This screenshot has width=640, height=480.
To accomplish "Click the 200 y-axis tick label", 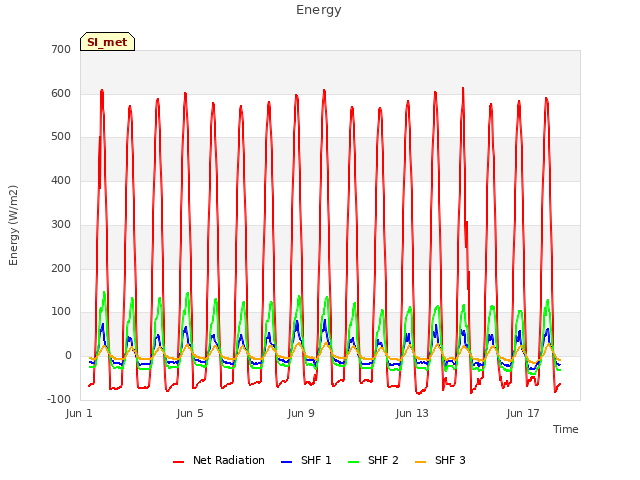I will pos(61,269).
